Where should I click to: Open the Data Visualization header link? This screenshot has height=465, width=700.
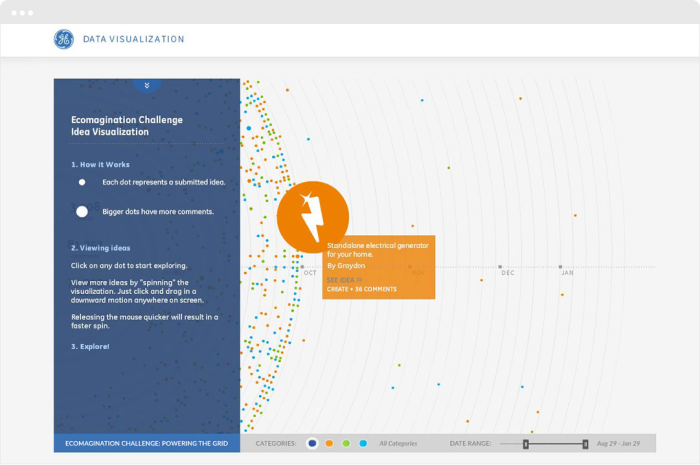pos(133,39)
